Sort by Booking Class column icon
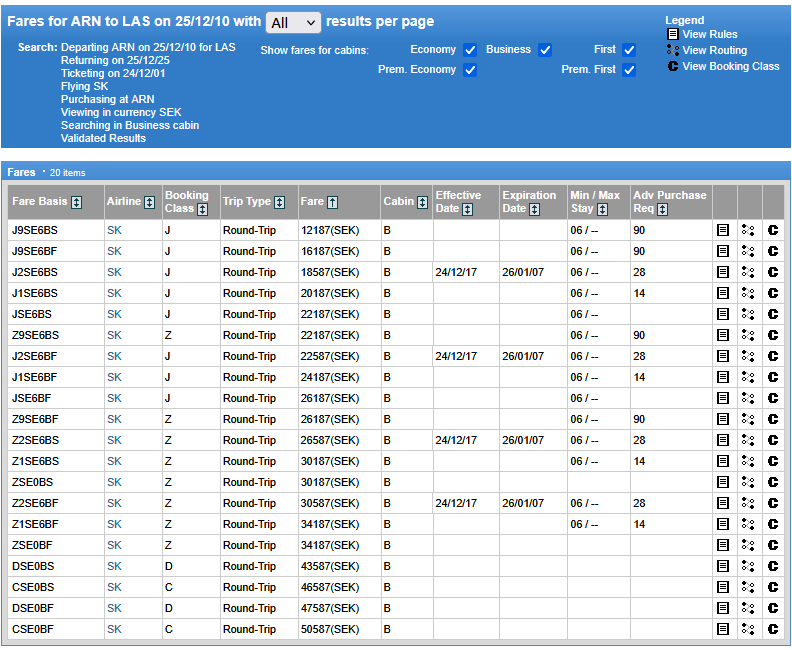This screenshot has width=792, height=650. coord(203,209)
